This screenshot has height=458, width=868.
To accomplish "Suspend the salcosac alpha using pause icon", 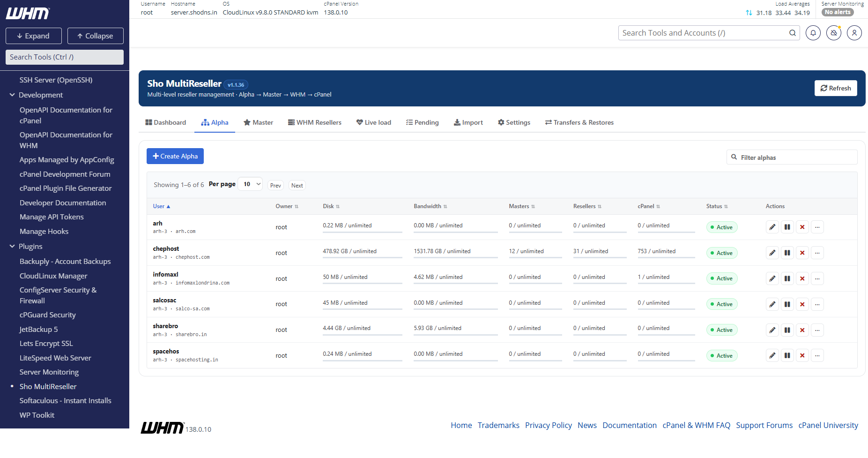I will coord(787,304).
